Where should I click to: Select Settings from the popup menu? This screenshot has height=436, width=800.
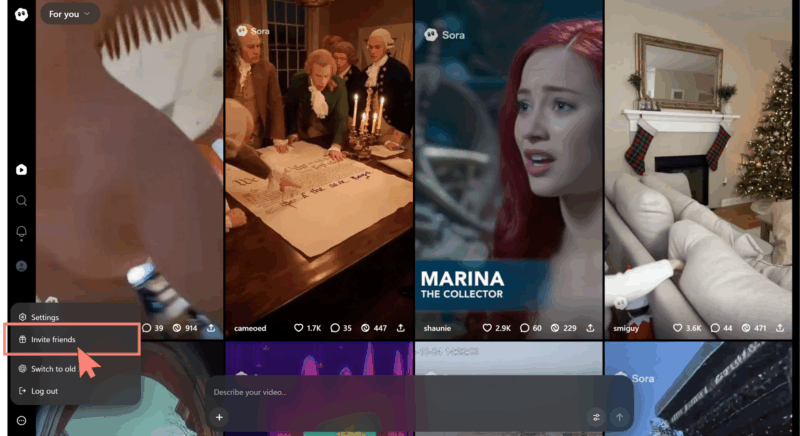pyautogui.click(x=45, y=317)
